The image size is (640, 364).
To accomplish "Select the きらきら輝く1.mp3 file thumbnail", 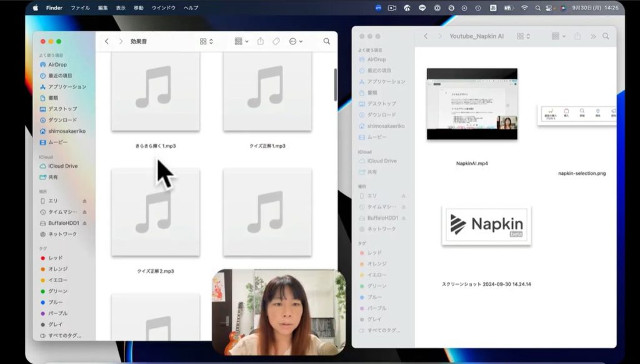I will (x=155, y=92).
